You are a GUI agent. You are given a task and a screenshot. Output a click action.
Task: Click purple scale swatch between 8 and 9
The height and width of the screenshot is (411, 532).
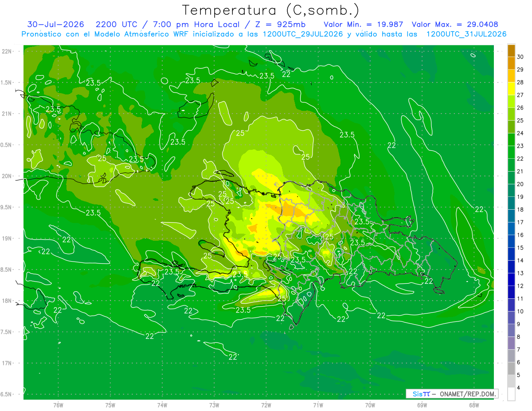click(511, 330)
